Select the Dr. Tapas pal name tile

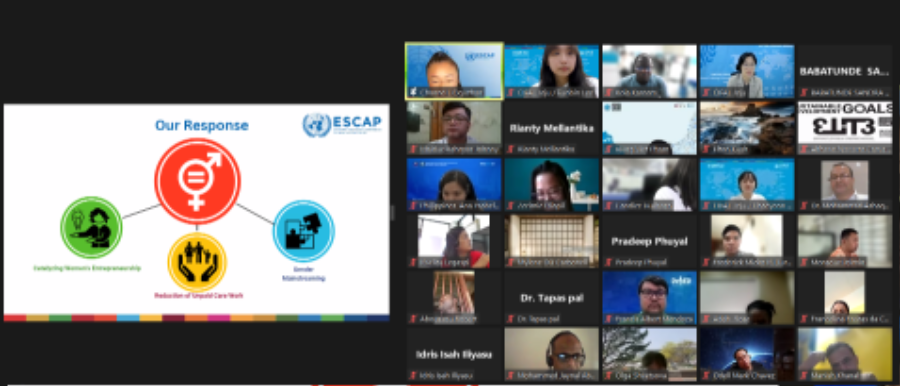(552, 298)
